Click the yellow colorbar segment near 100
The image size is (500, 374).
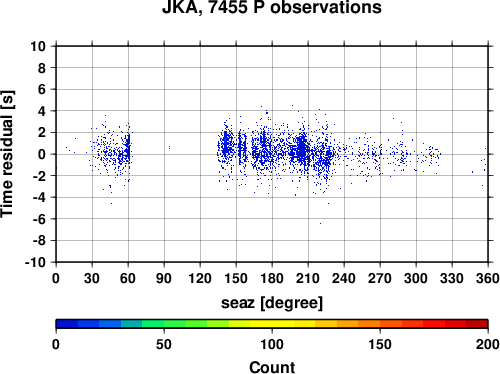(x=272, y=324)
